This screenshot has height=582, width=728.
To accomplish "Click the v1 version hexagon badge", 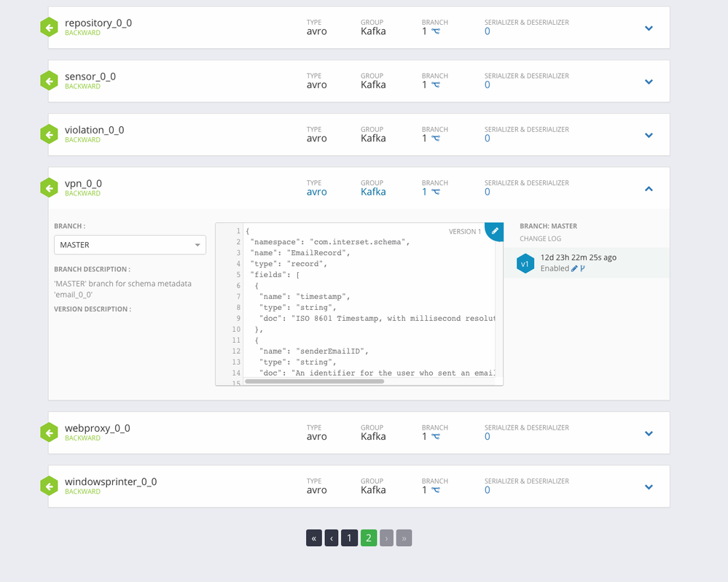I will coord(525,264).
